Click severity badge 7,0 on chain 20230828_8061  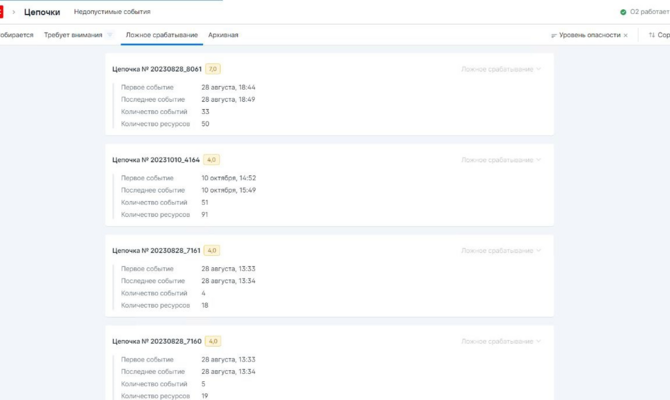[x=212, y=69]
